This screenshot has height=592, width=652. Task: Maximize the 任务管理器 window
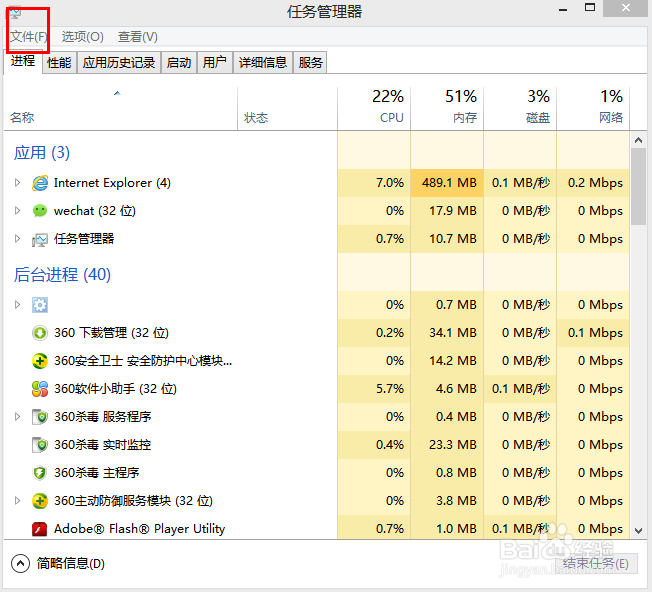[x=590, y=7]
